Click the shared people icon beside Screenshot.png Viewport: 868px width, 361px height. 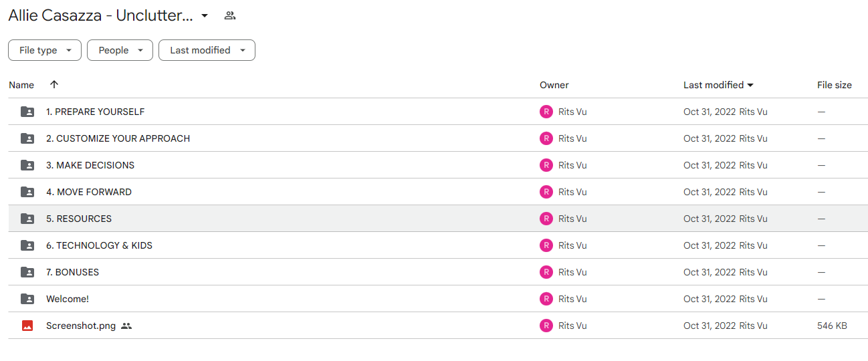(x=126, y=326)
